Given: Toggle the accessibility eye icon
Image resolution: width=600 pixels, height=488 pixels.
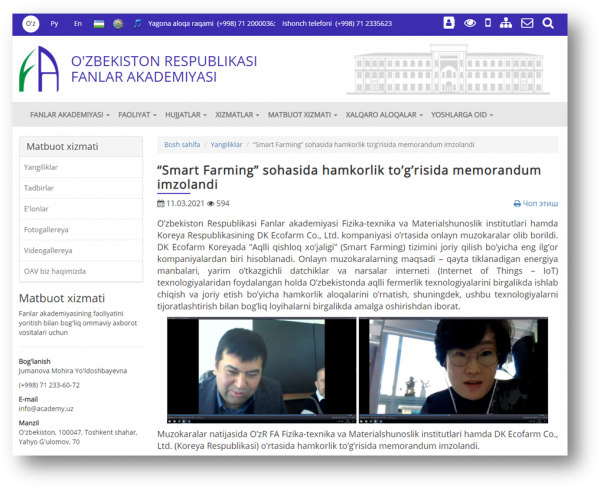Looking at the screenshot, I should (x=470, y=23).
